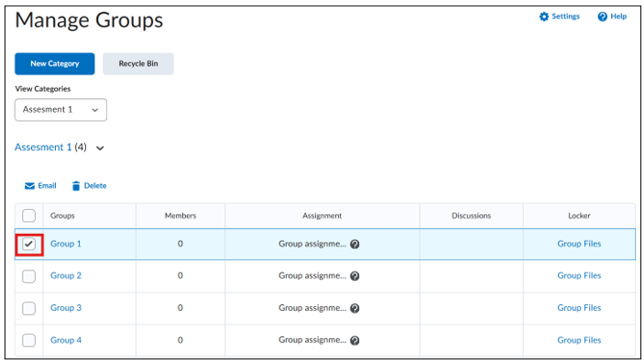Click the Groups column header

tap(62, 215)
